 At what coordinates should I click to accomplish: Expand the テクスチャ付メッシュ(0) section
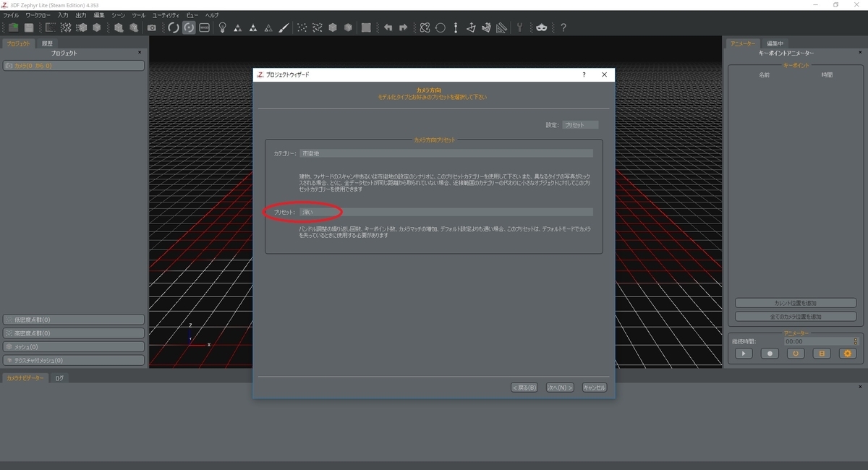(74, 360)
